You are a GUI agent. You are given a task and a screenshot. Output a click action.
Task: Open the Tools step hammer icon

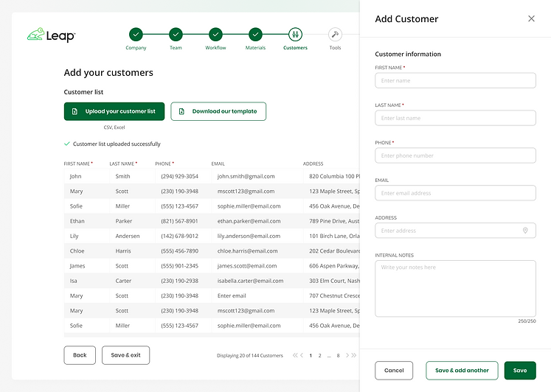pos(335,35)
